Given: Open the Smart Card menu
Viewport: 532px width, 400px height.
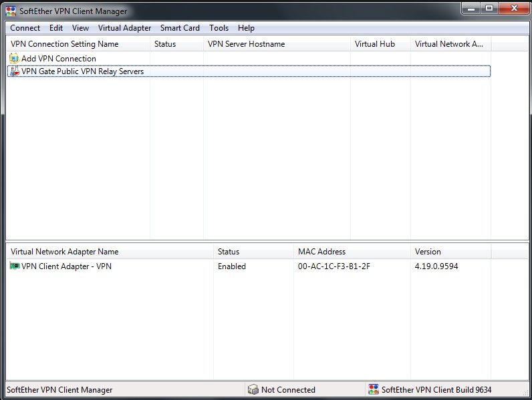Looking at the screenshot, I should 180,28.
